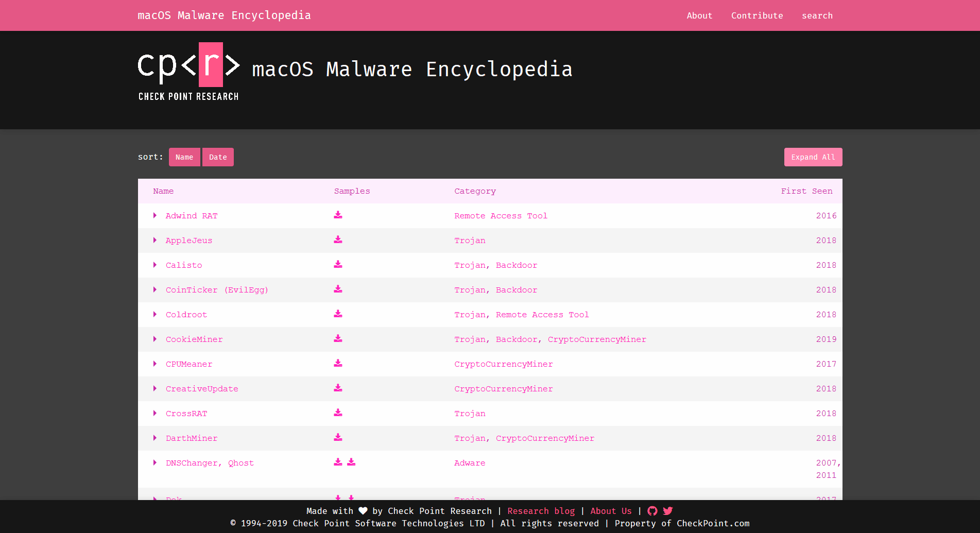Open the CreativeUpdate entry name
This screenshot has width=980, height=533.
(202, 389)
